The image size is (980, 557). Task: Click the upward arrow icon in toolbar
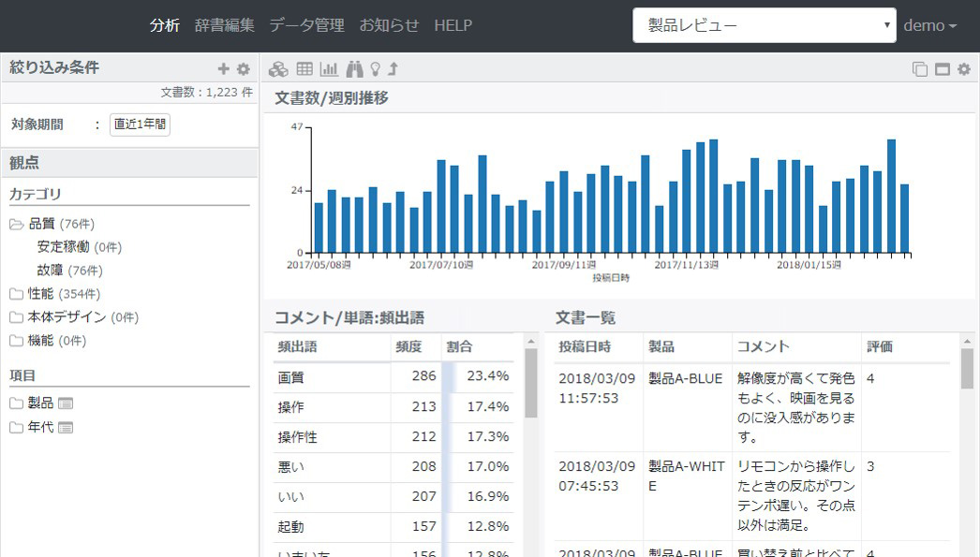(x=393, y=68)
